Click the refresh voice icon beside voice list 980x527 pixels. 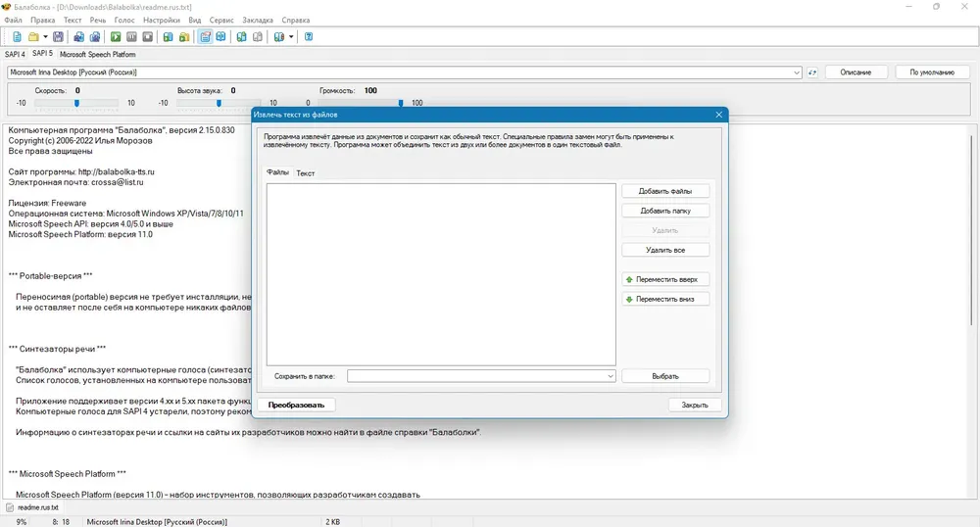(811, 72)
